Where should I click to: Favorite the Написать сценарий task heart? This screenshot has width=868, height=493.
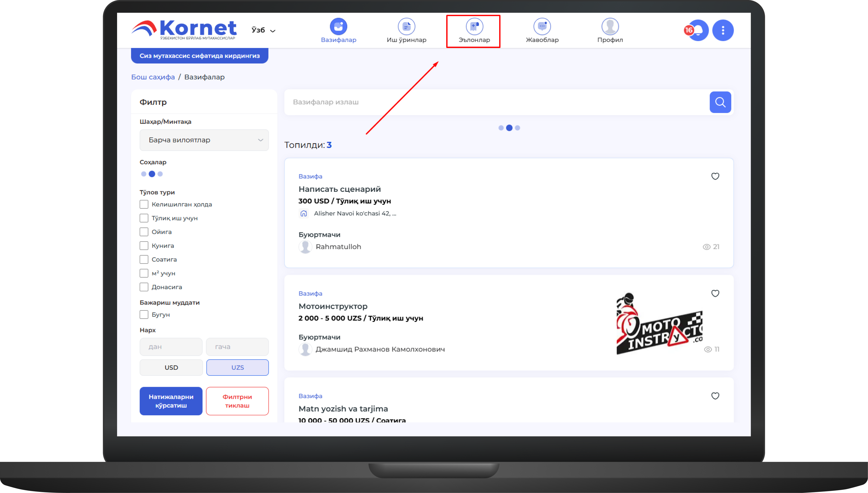point(715,176)
